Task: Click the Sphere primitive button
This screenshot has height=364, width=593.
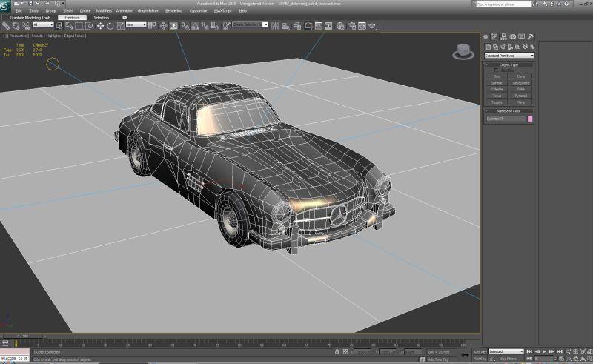Action: point(497,83)
